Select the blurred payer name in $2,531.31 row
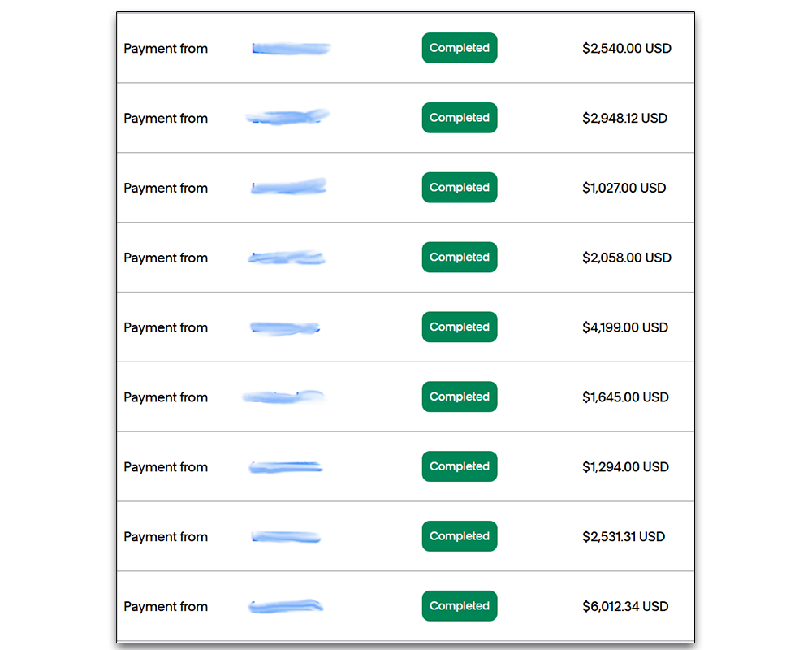The image size is (812, 650). [286, 537]
